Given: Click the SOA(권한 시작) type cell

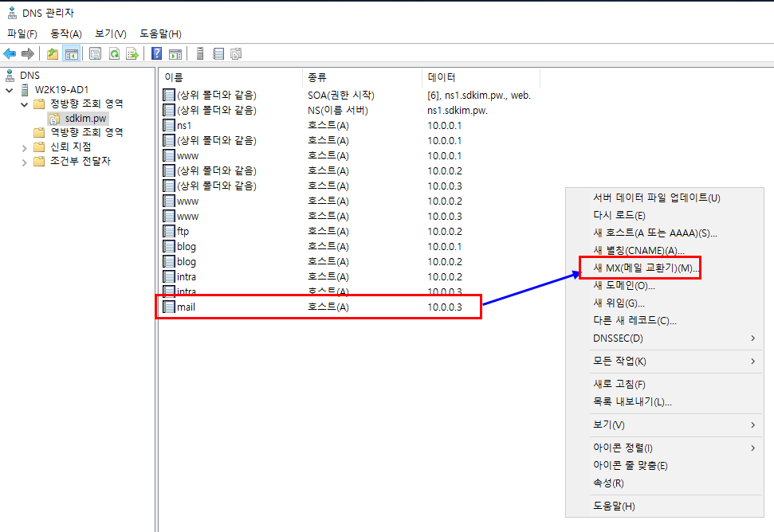Looking at the screenshot, I should pyautogui.click(x=341, y=95).
